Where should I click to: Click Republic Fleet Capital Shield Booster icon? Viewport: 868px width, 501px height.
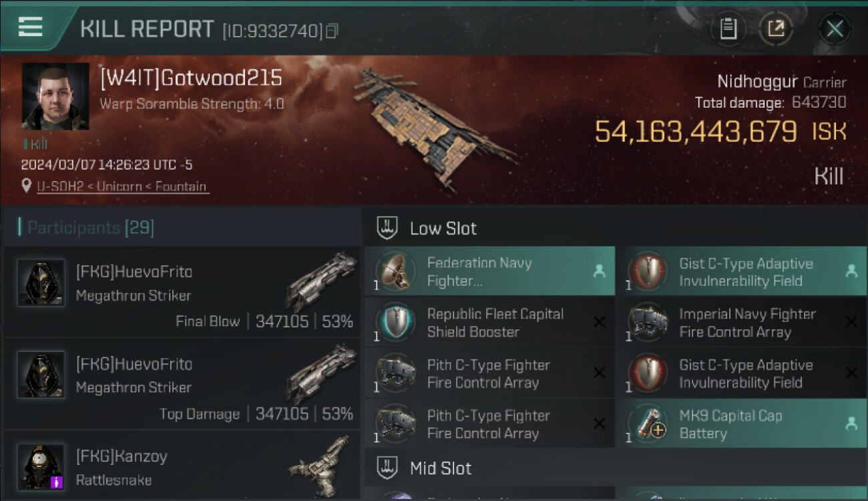[x=396, y=322]
